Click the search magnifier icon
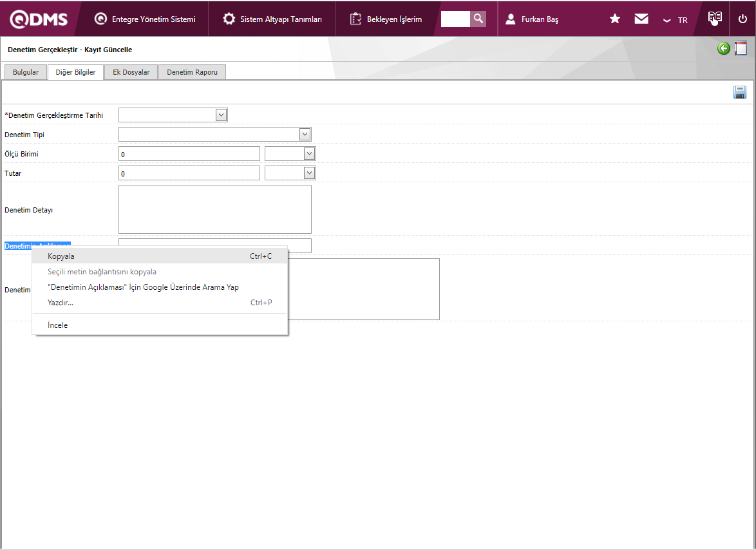 click(x=478, y=19)
